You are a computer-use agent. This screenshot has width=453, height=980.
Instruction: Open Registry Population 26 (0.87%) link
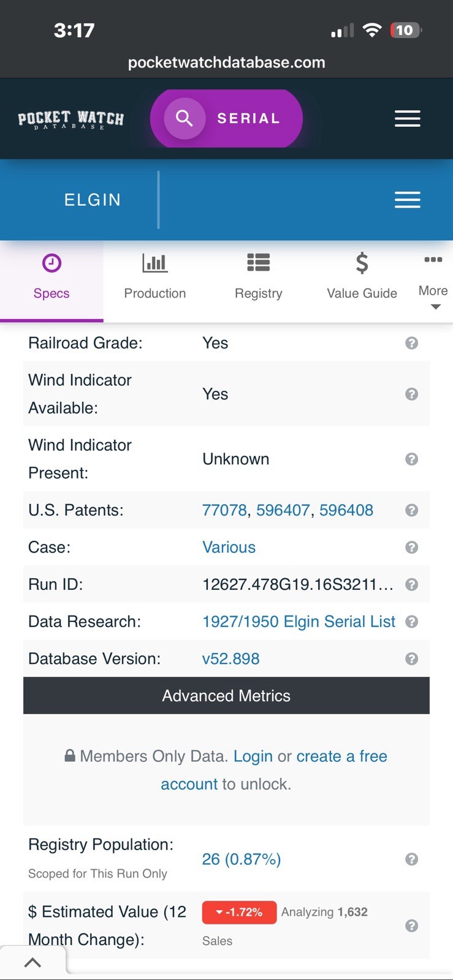[x=242, y=859]
